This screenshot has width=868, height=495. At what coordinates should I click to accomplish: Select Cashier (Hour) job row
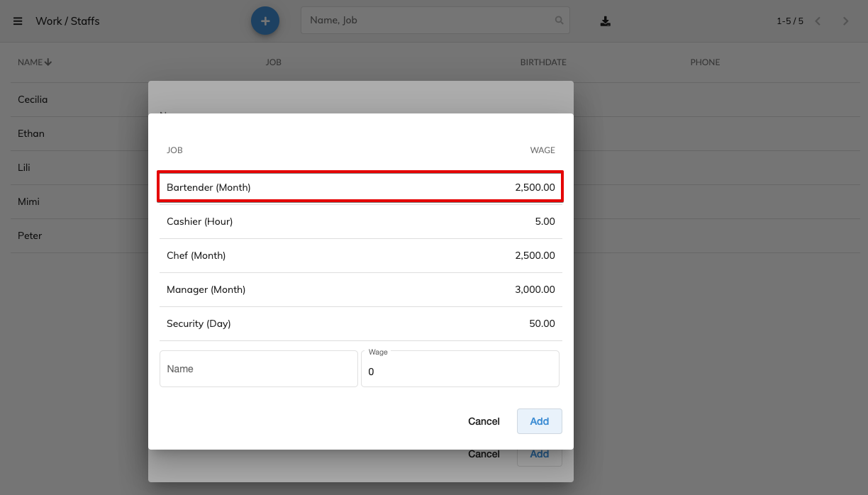360,221
